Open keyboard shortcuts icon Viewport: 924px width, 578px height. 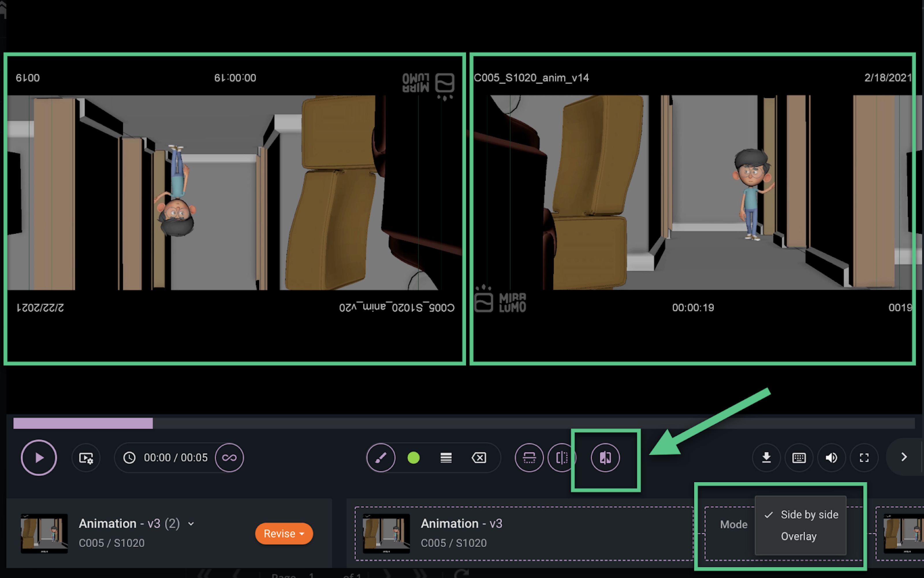click(x=799, y=458)
